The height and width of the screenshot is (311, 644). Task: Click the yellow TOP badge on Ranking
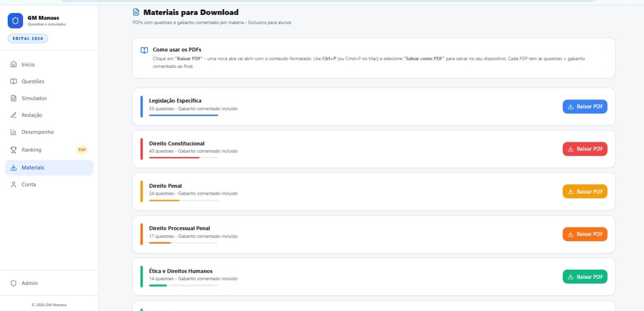tap(82, 149)
